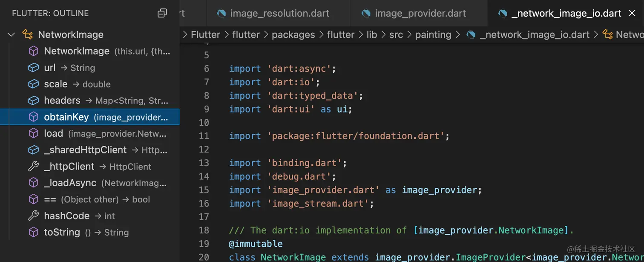This screenshot has height=262, width=644.
Task: Collapse the NetworkImage class tree node
Action: pos(11,35)
